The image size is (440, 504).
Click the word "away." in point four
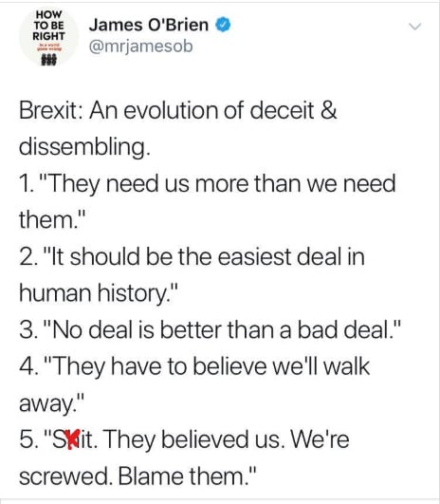(x=52, y=403)
